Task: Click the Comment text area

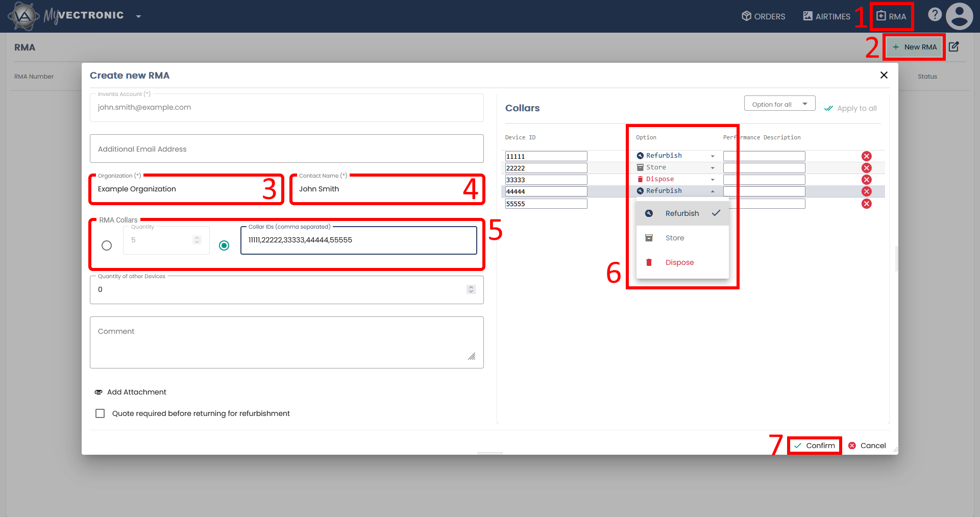Action: 287,342
